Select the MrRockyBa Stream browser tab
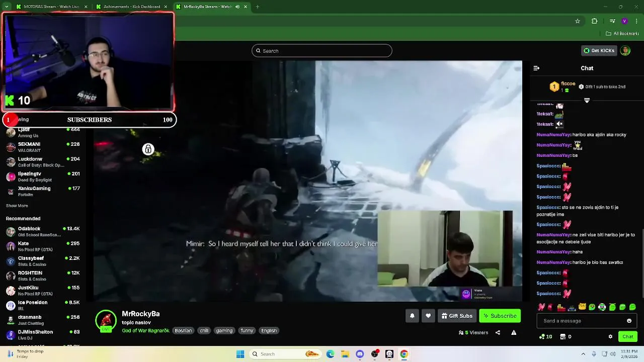This screenshot has width=644, height=362. [210, 7]
